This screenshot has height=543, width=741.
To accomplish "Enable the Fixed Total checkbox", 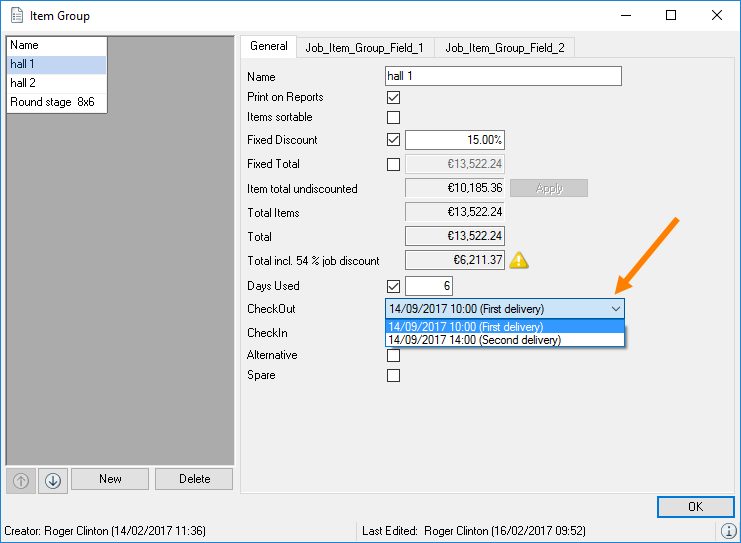I will [393, 164].
